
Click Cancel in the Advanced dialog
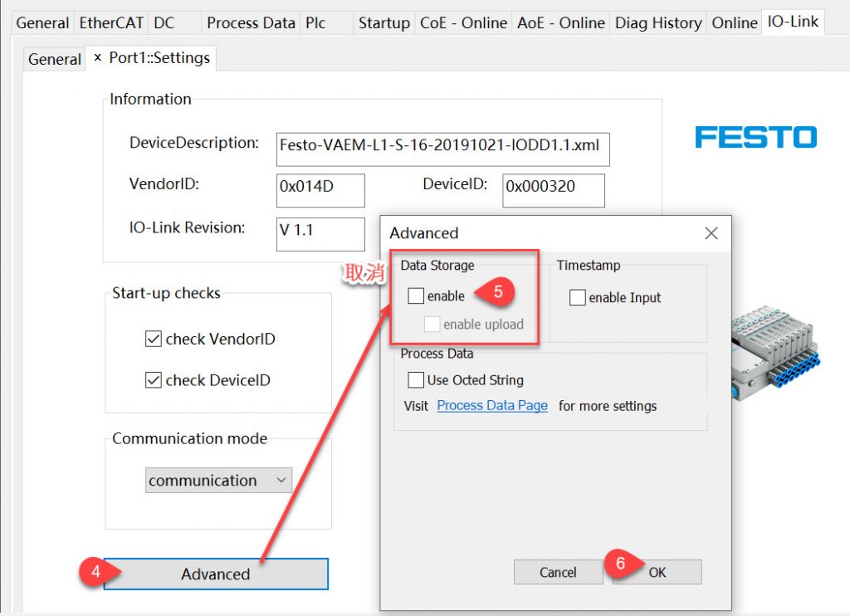559,572
